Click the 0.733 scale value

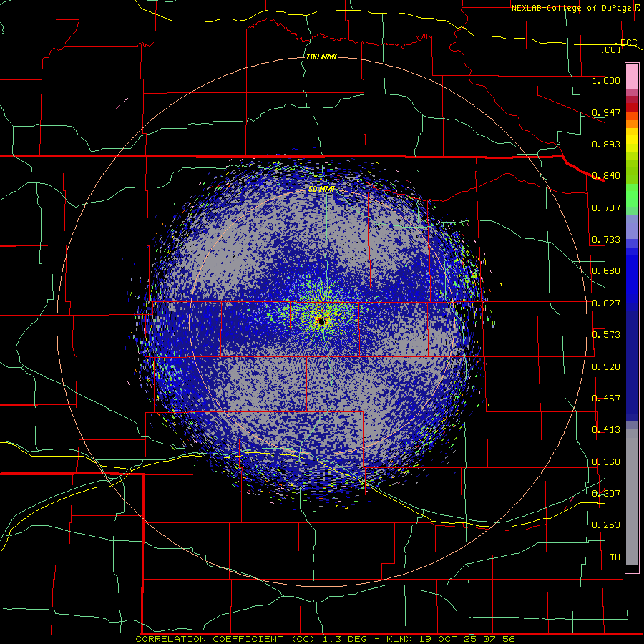606,240
